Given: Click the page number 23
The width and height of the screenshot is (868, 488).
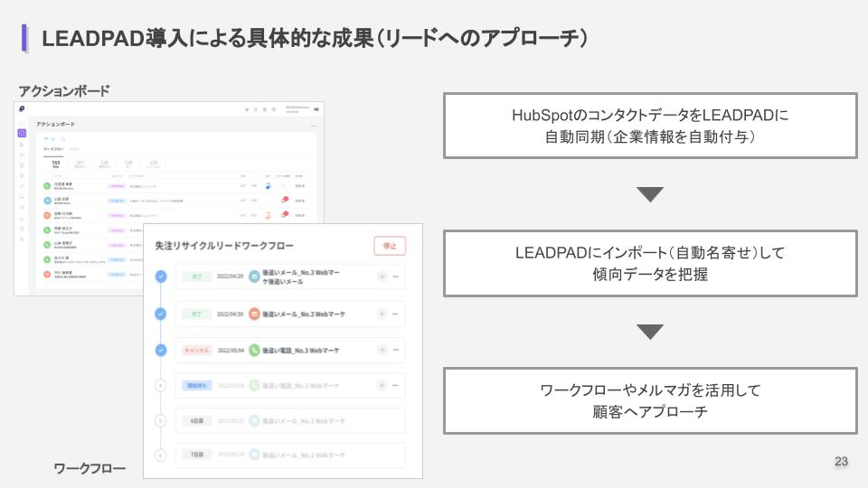Looking at the screenshot, I should (842, 462).
